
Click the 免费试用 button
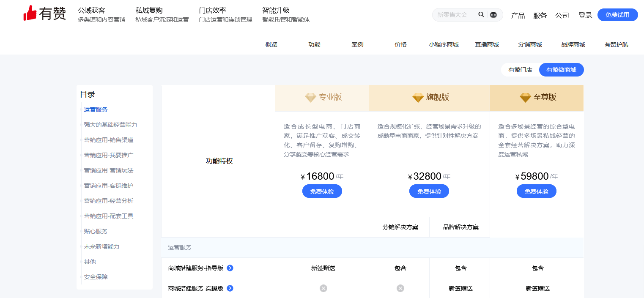point(617,15)
